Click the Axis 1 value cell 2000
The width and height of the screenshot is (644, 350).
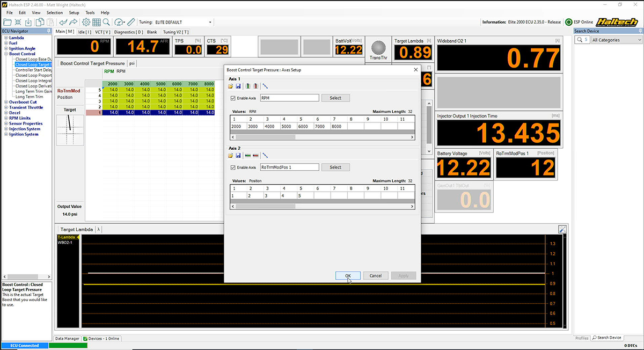pos(238,126)
